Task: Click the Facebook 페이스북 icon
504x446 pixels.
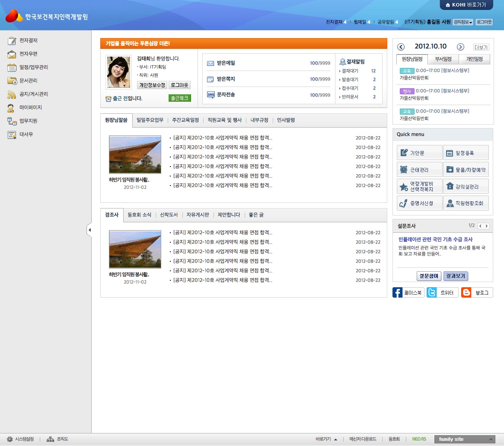Action: click(398, 293)
